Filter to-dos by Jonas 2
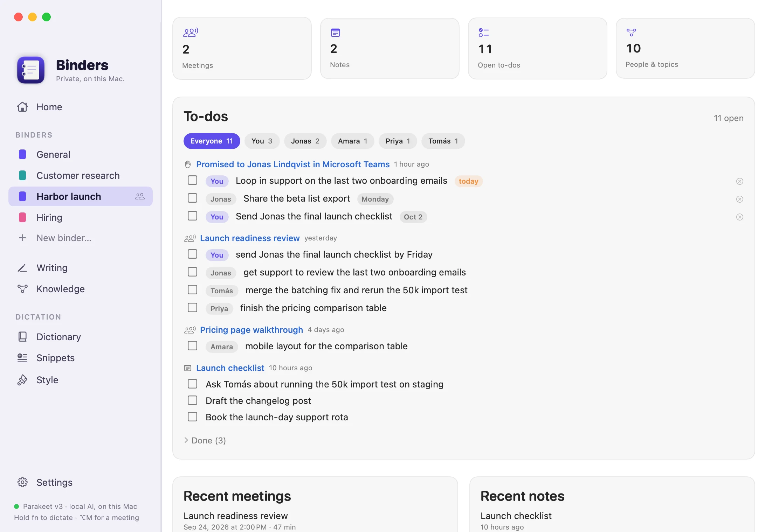The height and width of the screenshot is (532, 772). [305, 141]
